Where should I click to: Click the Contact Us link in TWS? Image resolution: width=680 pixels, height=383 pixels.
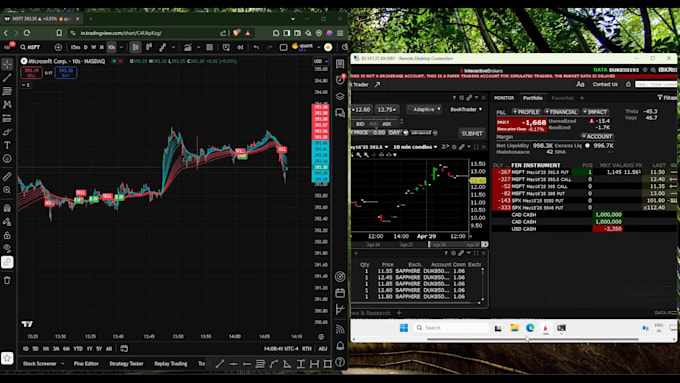(x=605, y=84)
